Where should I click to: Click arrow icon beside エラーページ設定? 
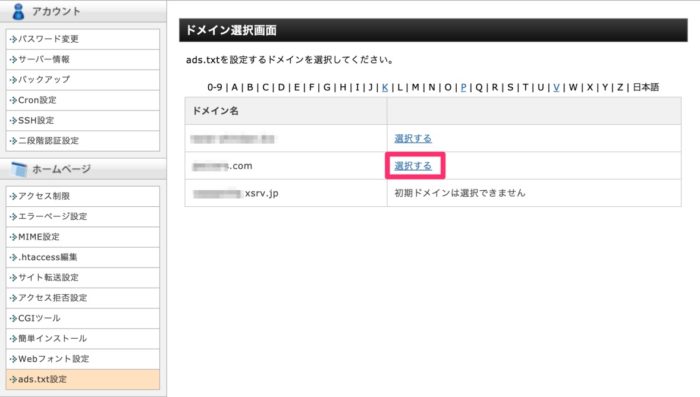pyautogui.click(x=13, y=217)
